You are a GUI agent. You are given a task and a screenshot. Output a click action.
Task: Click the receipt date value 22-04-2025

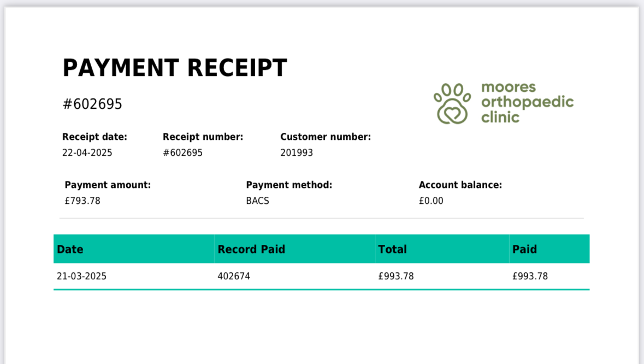87,152
